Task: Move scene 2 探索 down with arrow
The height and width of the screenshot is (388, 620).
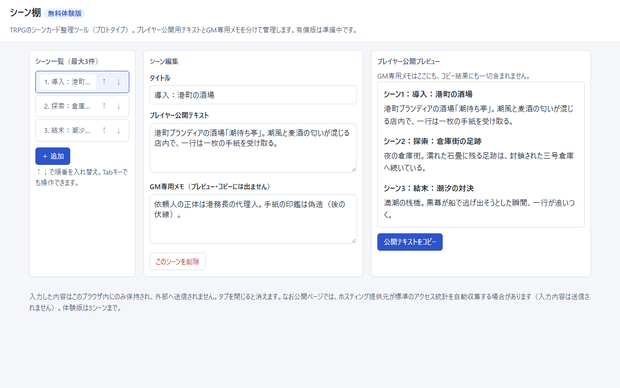Action: [118, 106]
